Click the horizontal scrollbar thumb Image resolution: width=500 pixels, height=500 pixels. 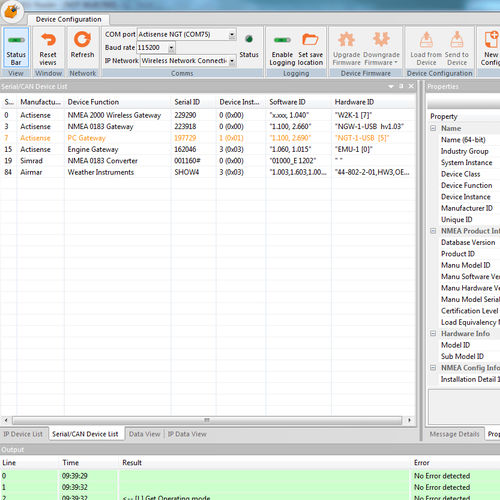[207, 420]
